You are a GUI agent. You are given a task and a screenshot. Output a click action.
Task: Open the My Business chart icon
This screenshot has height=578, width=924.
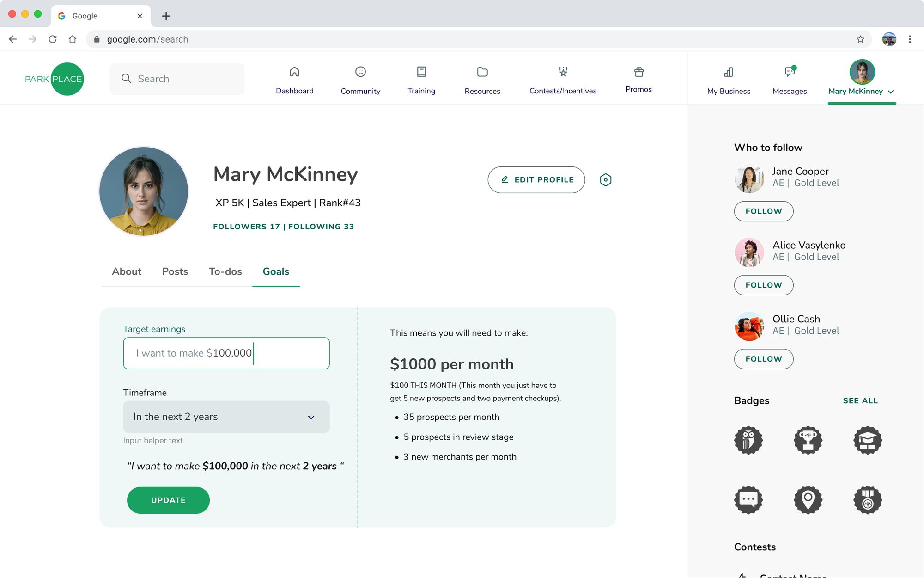pos(729,72)
